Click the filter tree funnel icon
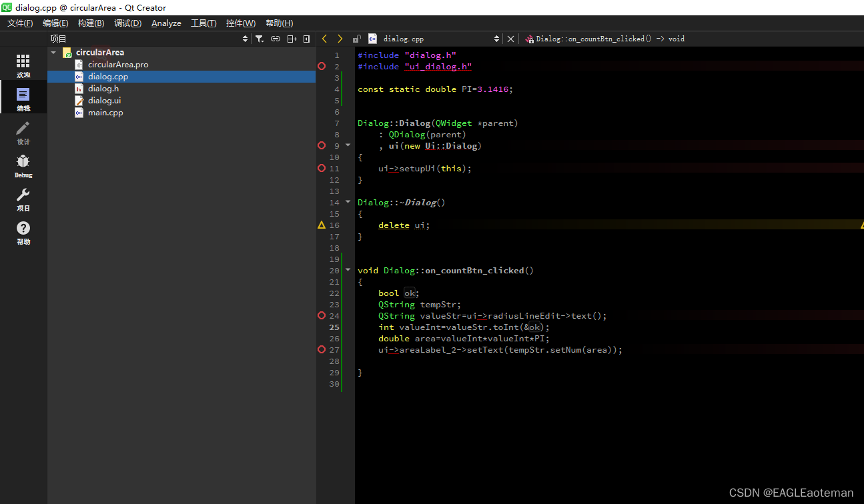The height and width of the screenshot is (504, 864). pos(260,39)
